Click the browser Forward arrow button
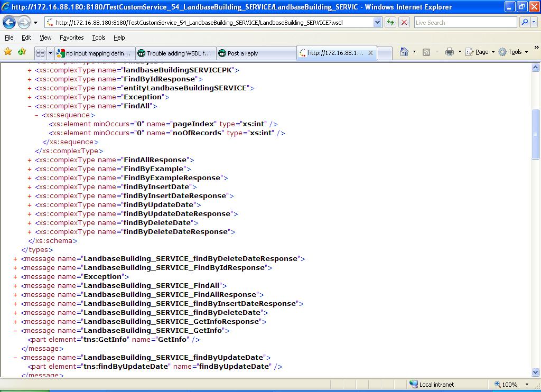541x392 pixels. [x=23, y=23]
